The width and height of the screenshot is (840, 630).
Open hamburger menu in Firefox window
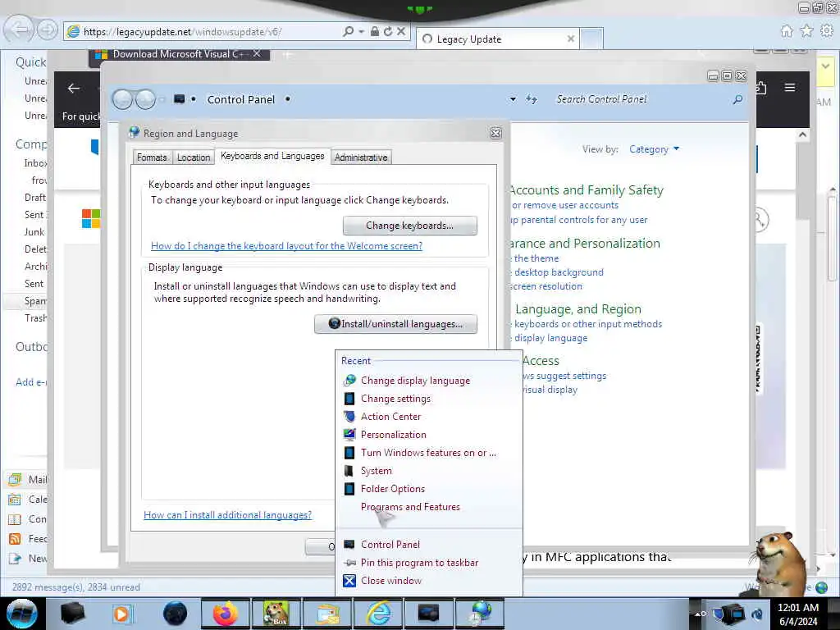pos(790,87)
